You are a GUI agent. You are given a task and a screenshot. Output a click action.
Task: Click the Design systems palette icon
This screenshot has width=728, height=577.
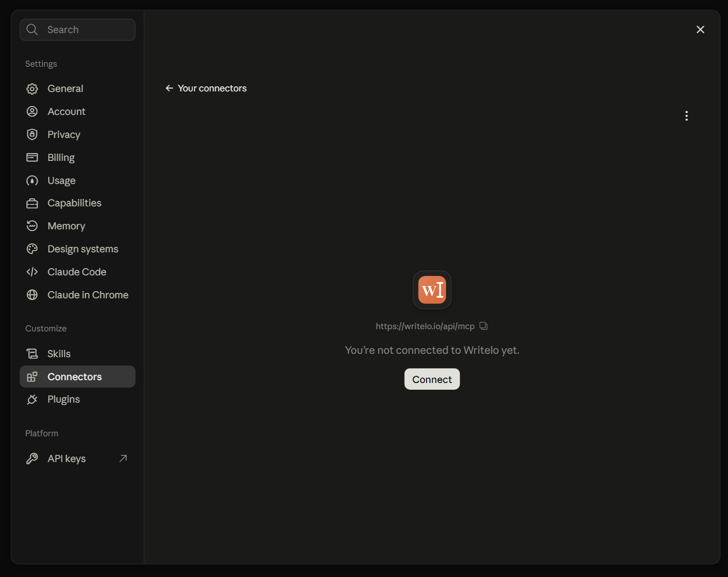click(x=33, y=249)
